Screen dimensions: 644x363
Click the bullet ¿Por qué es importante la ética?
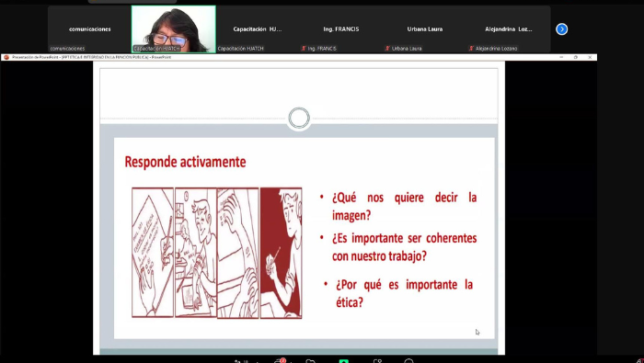[x=404, y=293]
